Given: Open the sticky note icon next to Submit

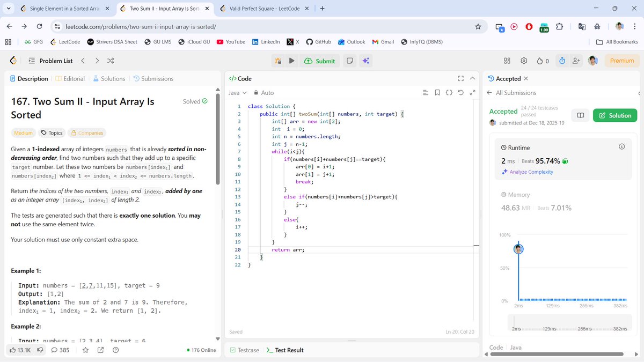Looking at the screenshot, I should [349, 61].
